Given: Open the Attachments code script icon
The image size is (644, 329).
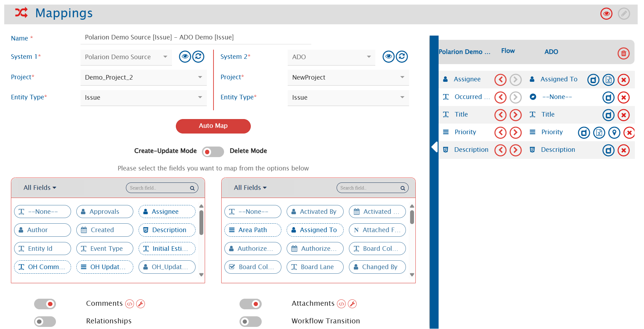Looking at the screenshot, I should pyautogui.click(x=341, y=304).
